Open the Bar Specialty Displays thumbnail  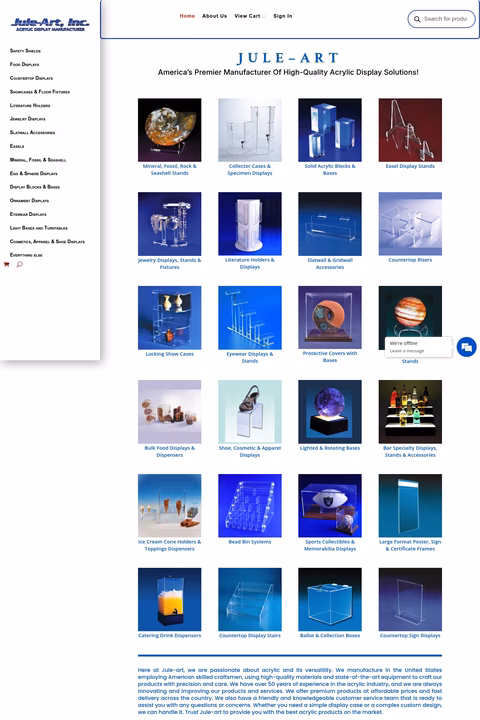[410, 411]
